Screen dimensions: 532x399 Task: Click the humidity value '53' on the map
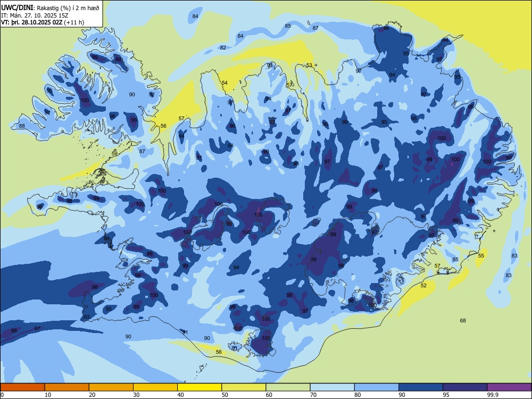pos(309,65)
